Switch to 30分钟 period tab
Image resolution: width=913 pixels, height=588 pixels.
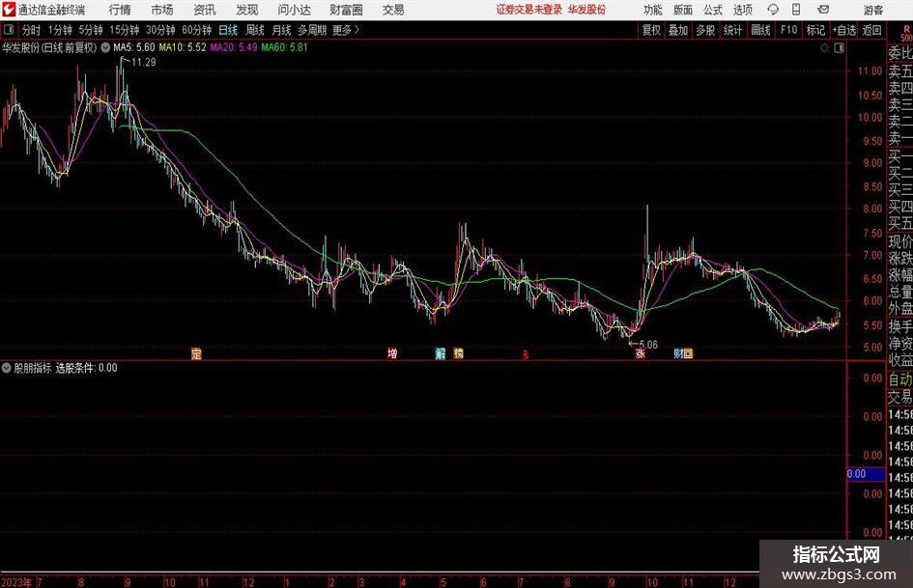point(160,30)
